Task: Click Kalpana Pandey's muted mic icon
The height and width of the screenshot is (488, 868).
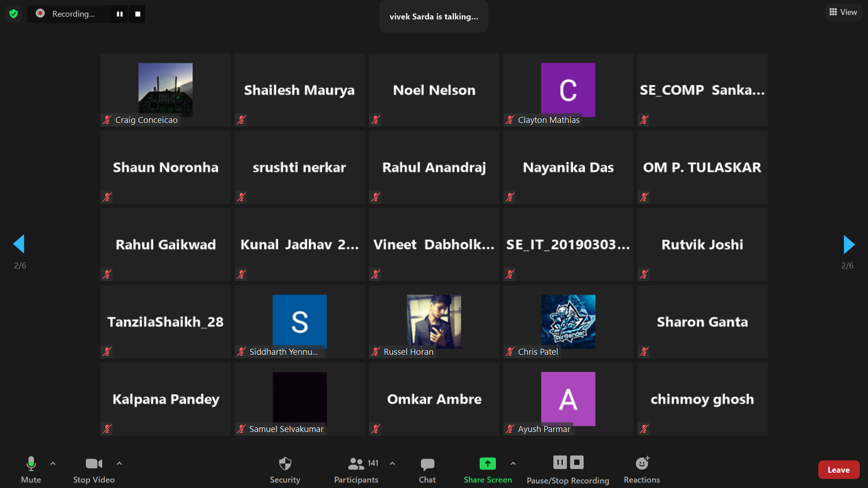Action: tap(107, 429)
